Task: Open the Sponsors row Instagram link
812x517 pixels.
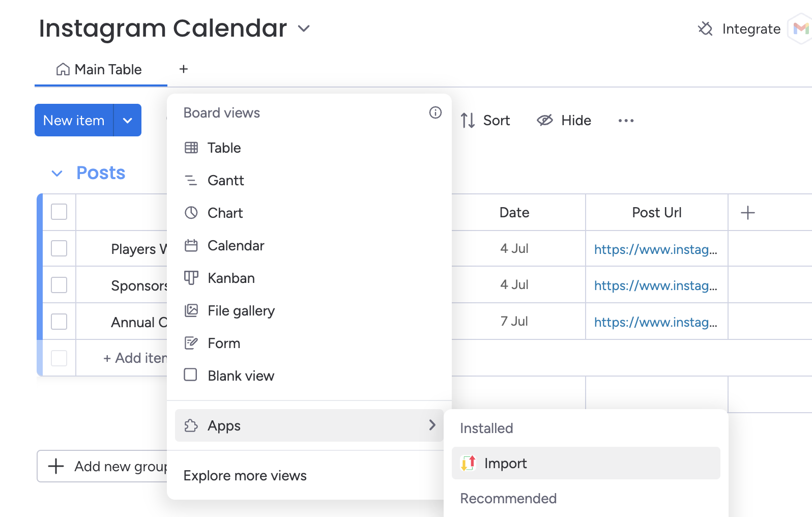Action: pos(656,285)
